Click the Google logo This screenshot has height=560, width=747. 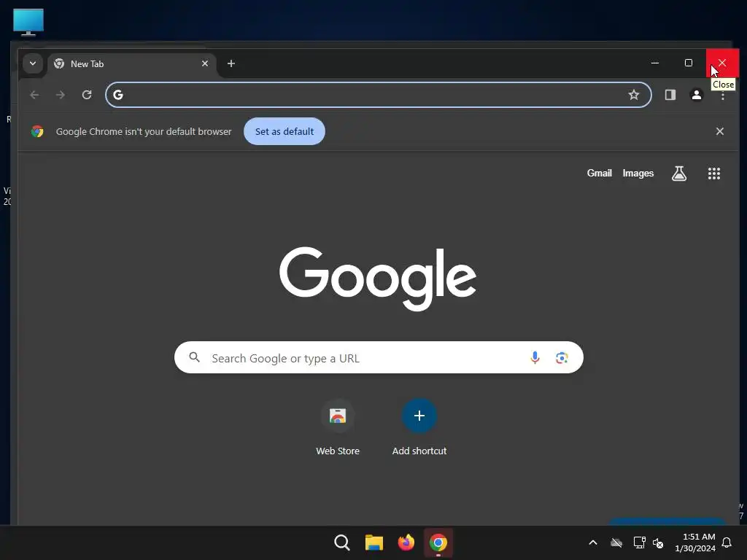coord(378,278)
